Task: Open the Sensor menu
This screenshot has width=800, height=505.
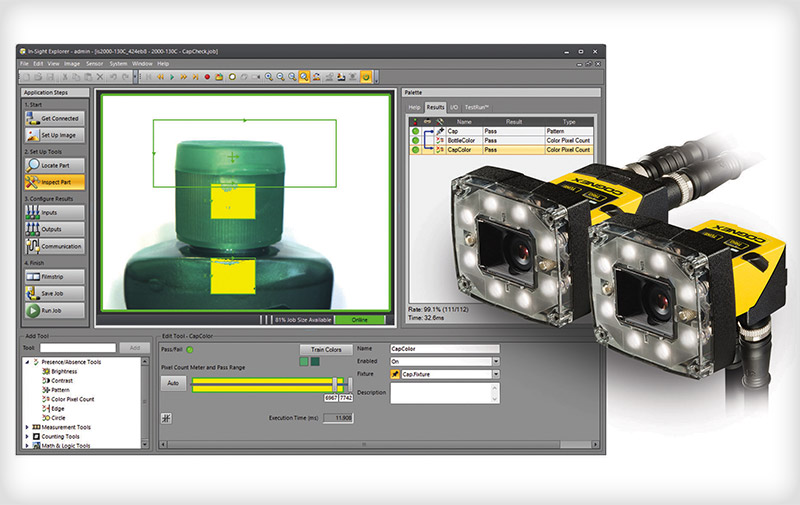Action: (94, 64)
